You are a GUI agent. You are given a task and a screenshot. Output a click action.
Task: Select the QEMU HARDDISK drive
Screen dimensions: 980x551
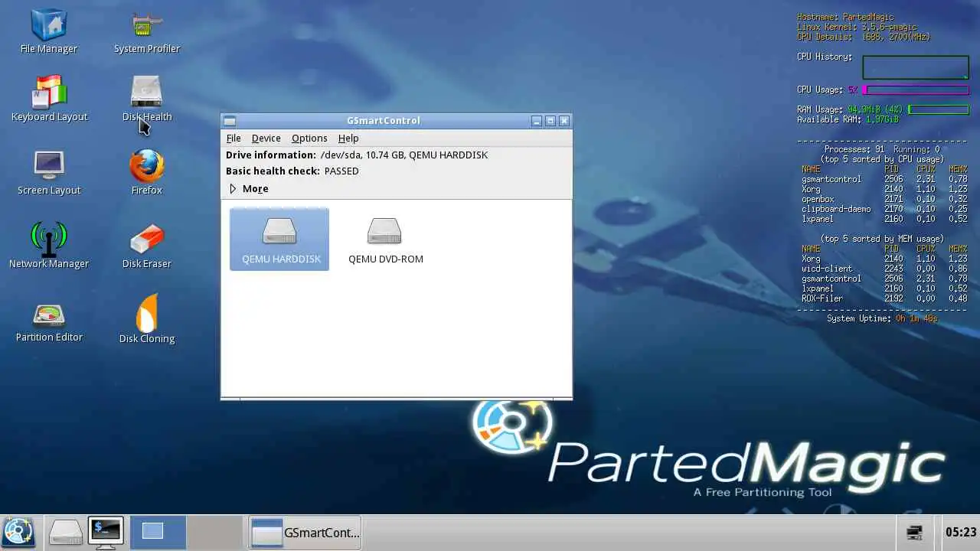(279, 239)
